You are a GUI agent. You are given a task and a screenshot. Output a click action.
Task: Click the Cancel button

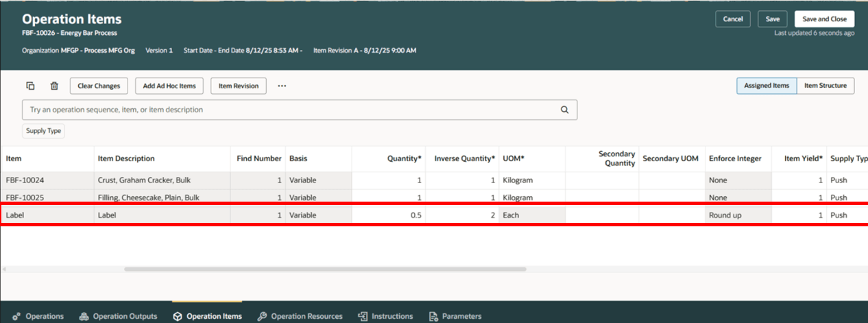point(733,19)
